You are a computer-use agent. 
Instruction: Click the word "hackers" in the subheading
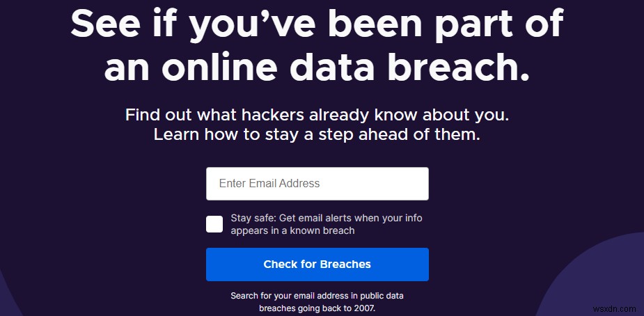click(x=262, y=115)
